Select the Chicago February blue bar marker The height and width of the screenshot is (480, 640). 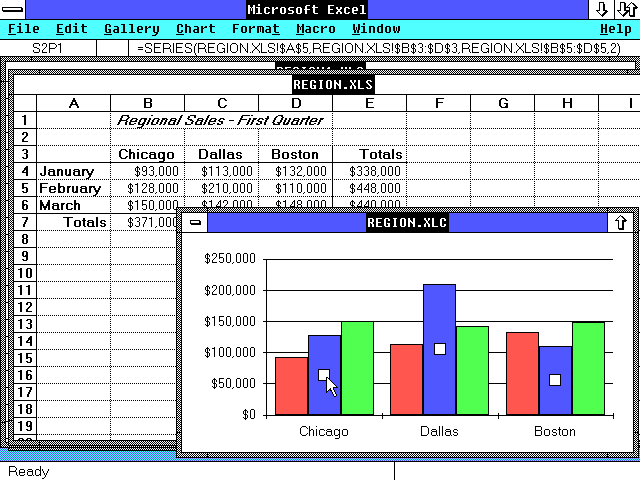tap(324, 375)
